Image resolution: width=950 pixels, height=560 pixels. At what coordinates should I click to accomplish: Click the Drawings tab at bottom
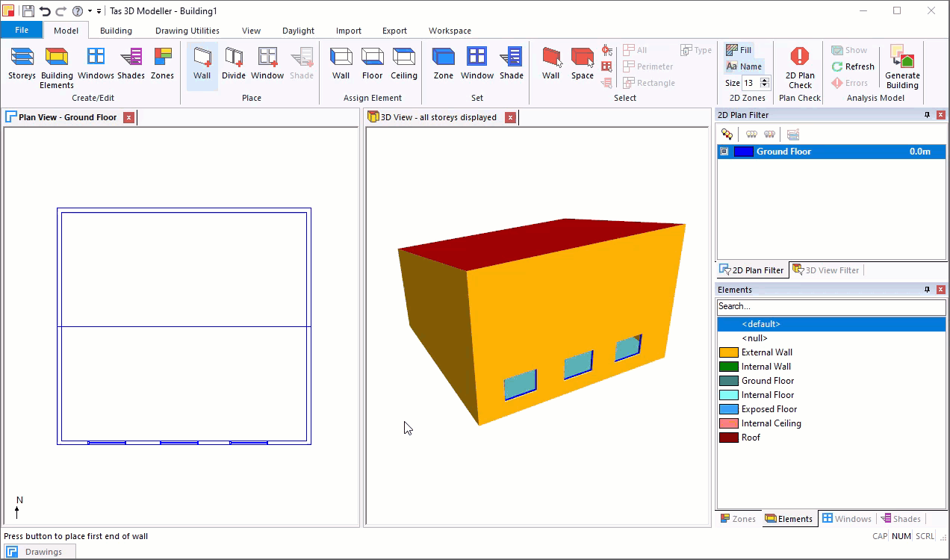pyautogui.click(x=38, y=552)
